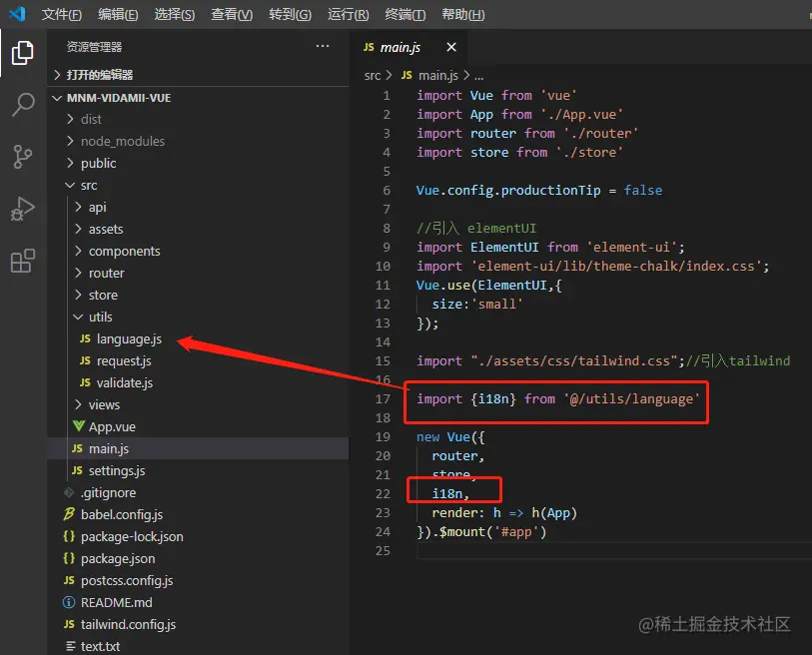The height and width of the screenshot is (655, 812).
Task: Place cursor on line 17 import statement
Action: pyautogui.click(x=557, y=398)
